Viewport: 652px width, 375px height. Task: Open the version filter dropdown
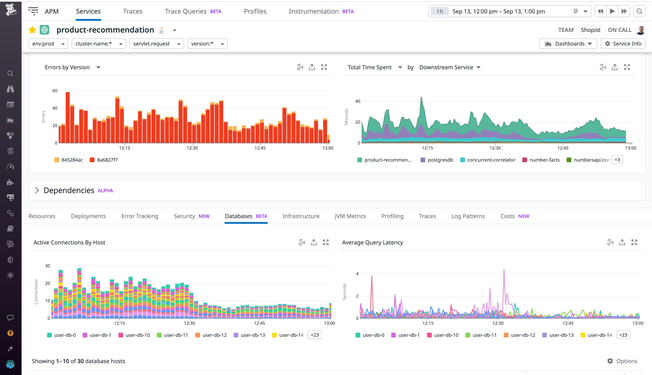click(207, 44)
